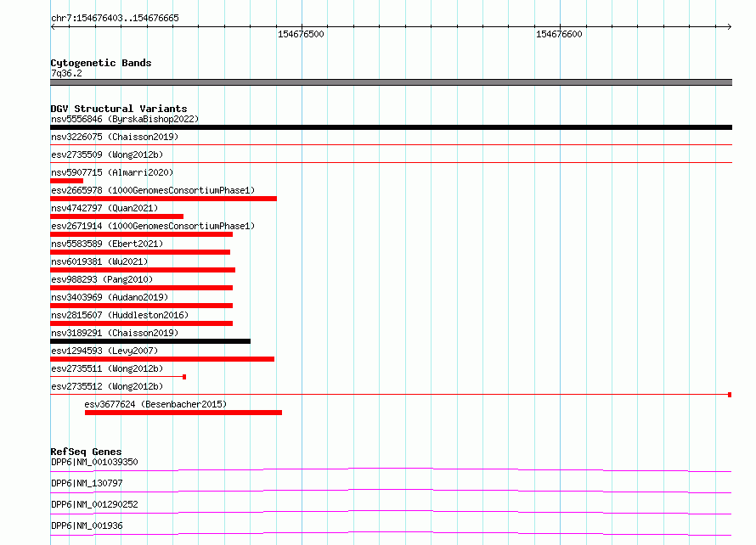
Task: Open variant nsv6019381 (Wu2021)
Action: (99, 261)
